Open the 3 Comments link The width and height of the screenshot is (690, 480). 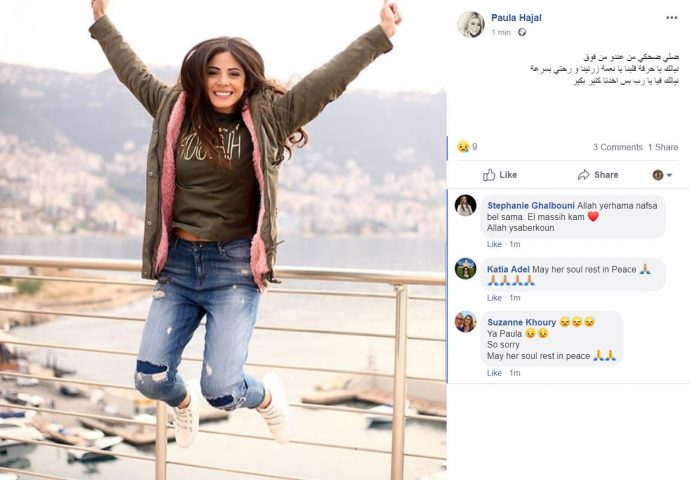click(x=617, y=147)
